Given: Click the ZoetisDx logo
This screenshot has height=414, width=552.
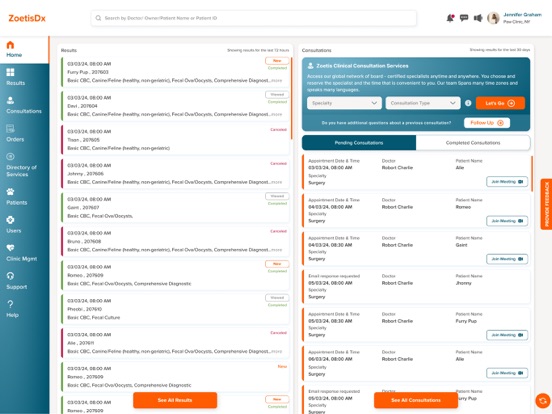Looking at the screenshot, I should coord(27,18).
